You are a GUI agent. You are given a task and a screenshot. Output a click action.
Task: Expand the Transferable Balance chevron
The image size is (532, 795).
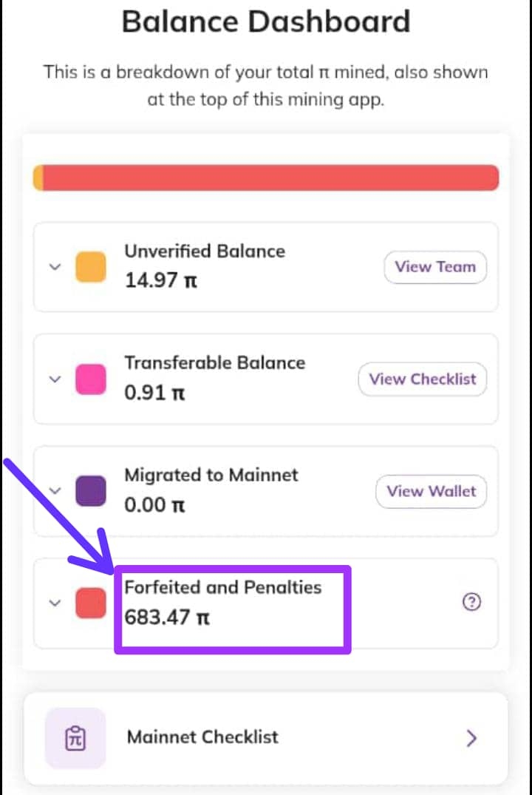tap(54, 379)
